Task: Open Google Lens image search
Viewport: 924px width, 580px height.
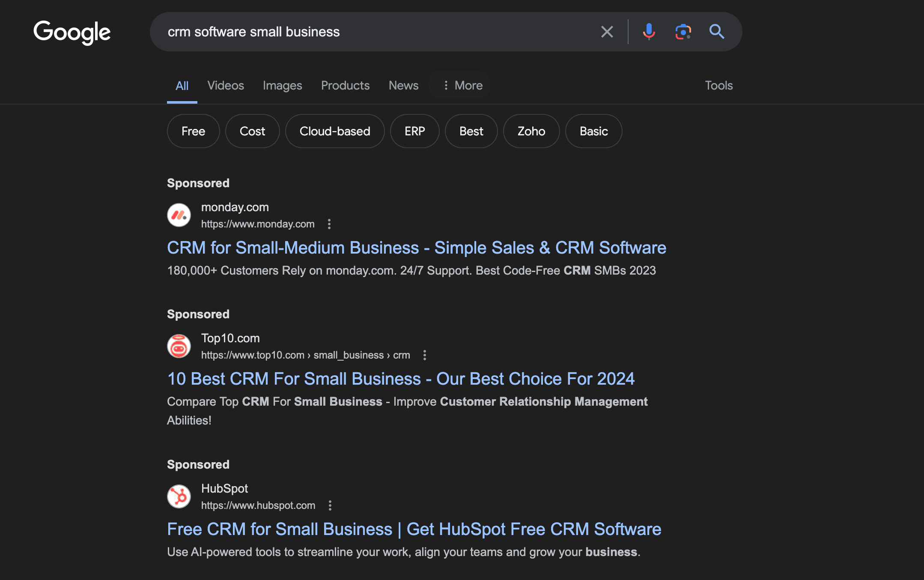Action: pos(683,31)
